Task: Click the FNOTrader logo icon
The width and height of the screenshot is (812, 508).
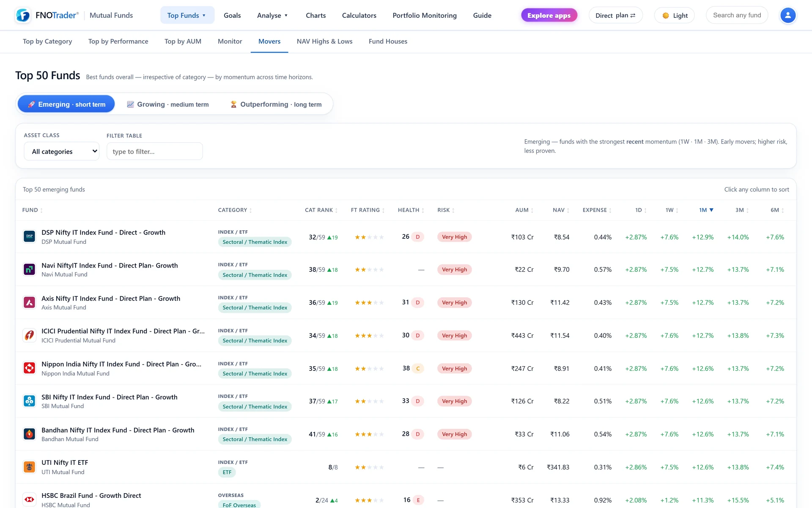Action: [23, 15]
